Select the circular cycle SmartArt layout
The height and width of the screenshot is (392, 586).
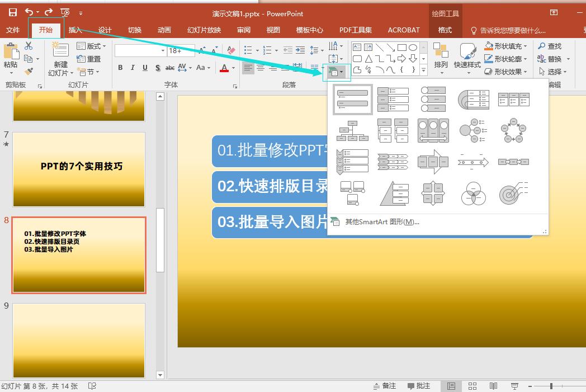click(x=513, y=131)
